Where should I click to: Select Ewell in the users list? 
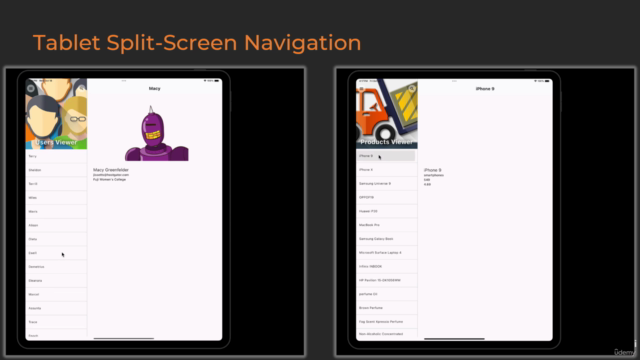(56, 253)
